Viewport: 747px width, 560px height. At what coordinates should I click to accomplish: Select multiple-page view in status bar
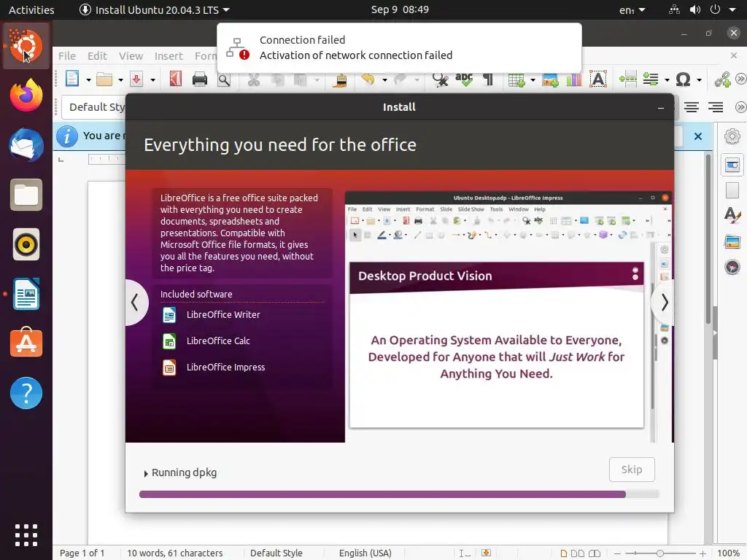577,553
